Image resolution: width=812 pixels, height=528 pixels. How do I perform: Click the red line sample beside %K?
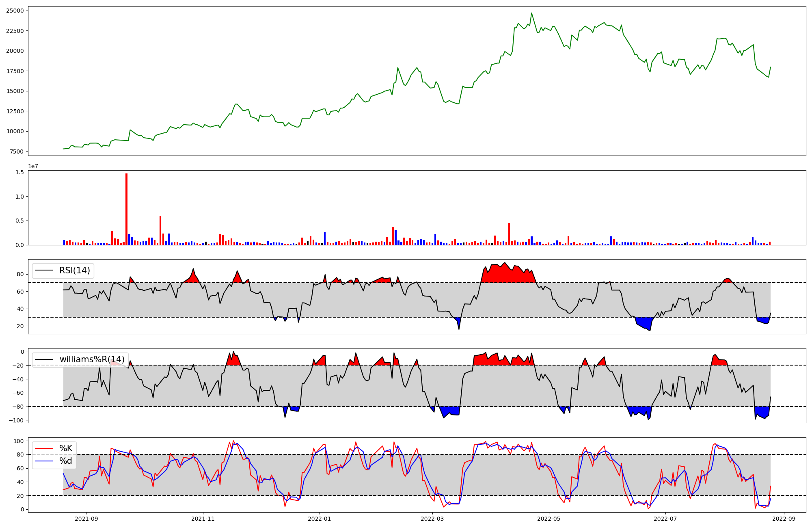pyautogui.click(x=44, y=448)
